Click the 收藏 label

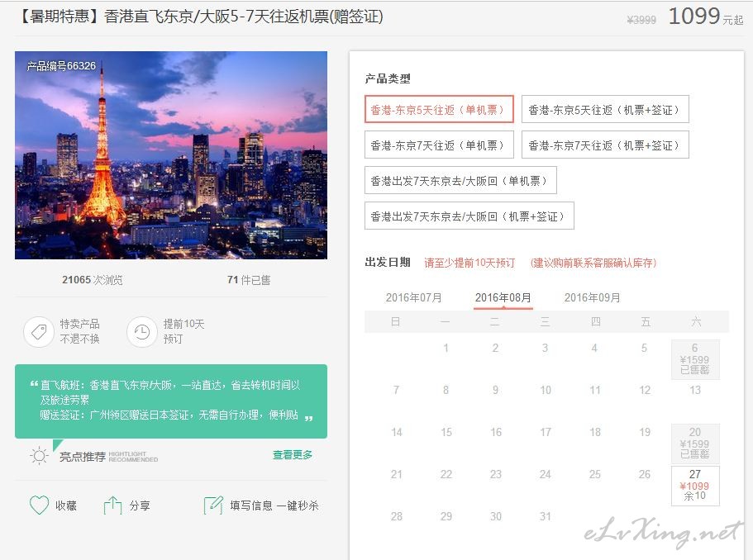66,505
